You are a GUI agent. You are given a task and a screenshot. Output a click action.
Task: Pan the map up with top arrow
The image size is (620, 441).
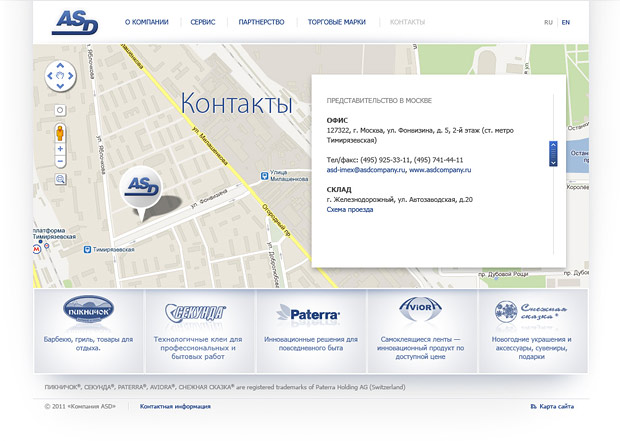pos(60,66)
